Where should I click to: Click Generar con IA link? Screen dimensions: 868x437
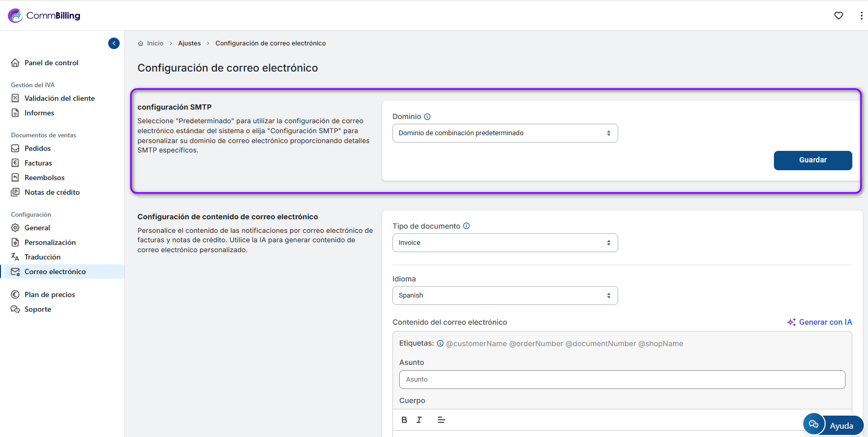(819, 322)
